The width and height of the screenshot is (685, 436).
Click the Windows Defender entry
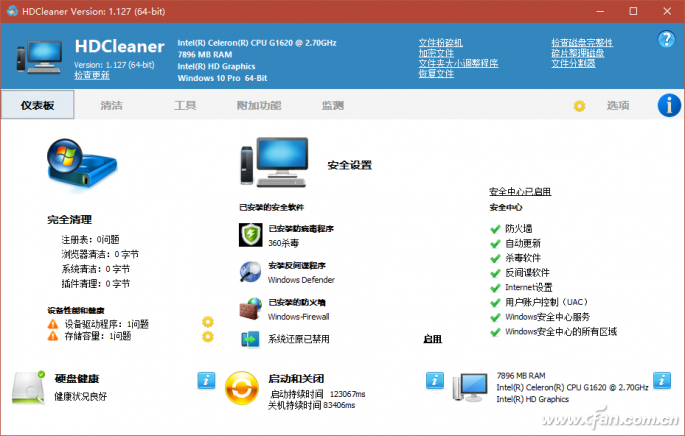tap(301, 280)
